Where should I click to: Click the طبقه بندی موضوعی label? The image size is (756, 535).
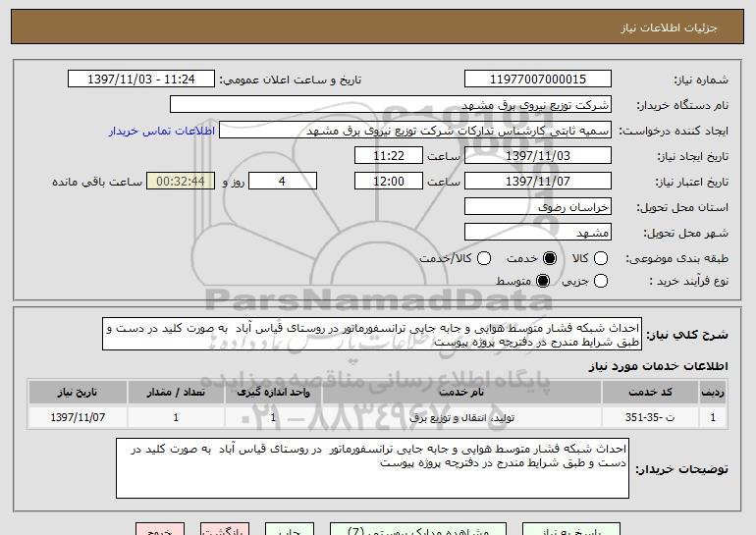[676, 259]
